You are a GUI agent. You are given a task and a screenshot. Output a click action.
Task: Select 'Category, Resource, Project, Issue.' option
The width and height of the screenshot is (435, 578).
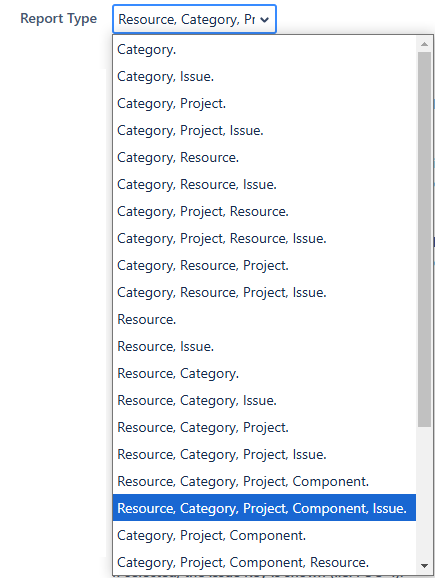264,292
